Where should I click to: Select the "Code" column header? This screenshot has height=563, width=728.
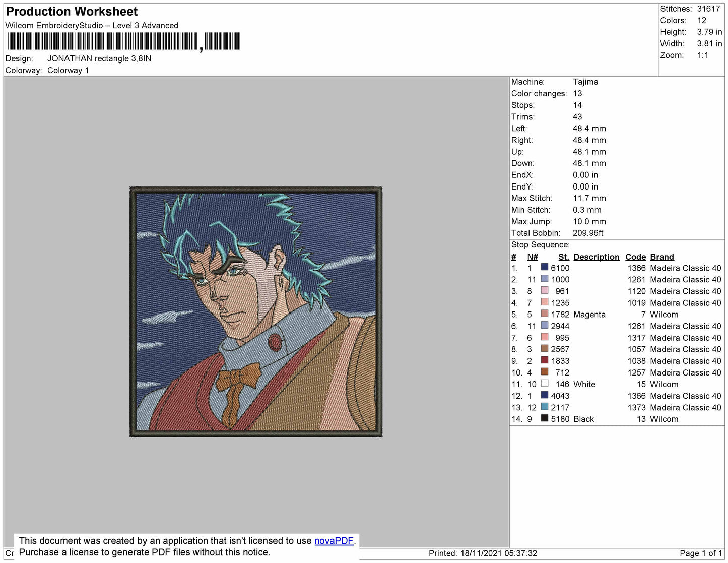pos(636,257)
